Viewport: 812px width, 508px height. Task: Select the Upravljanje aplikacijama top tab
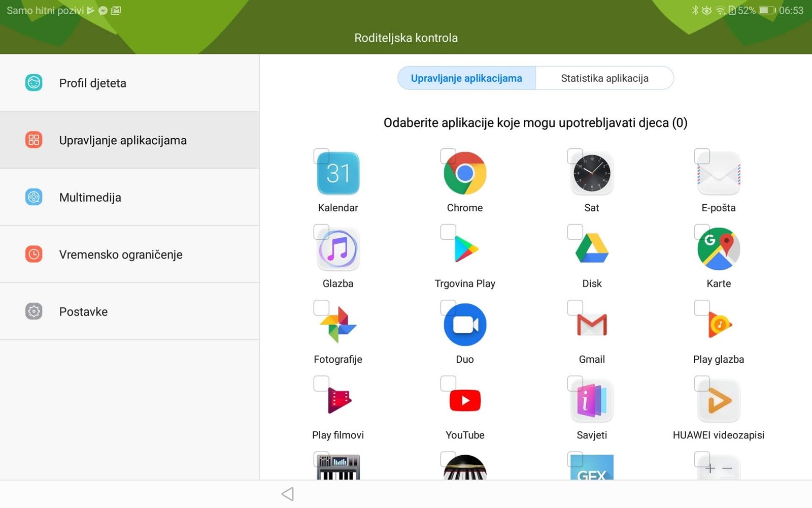pos(466,78)
